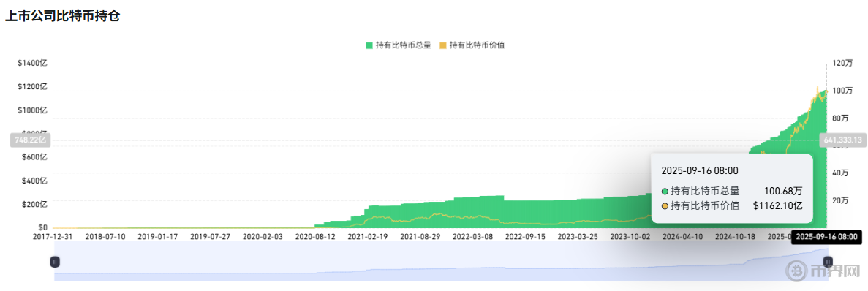Viewport: 868px width, 291px height.
Task: Click the 2021-08-29 date label
Action: 420,236
